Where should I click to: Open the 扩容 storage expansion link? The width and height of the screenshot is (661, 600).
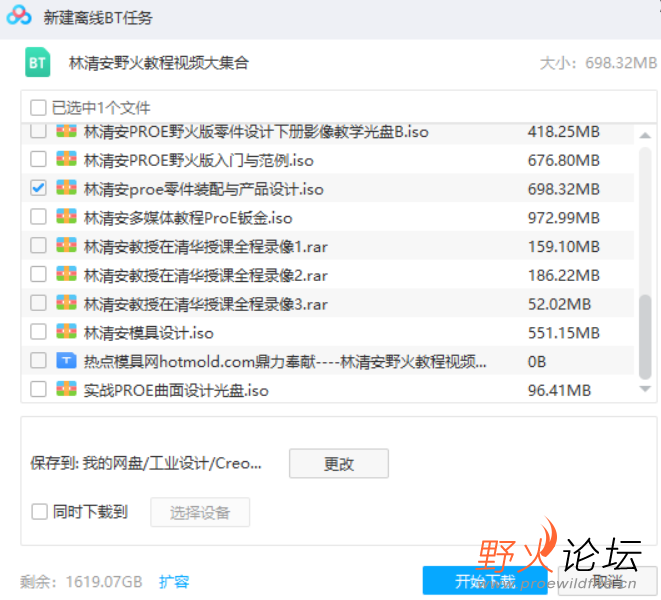pyautogui.click(x=174, y=582)
